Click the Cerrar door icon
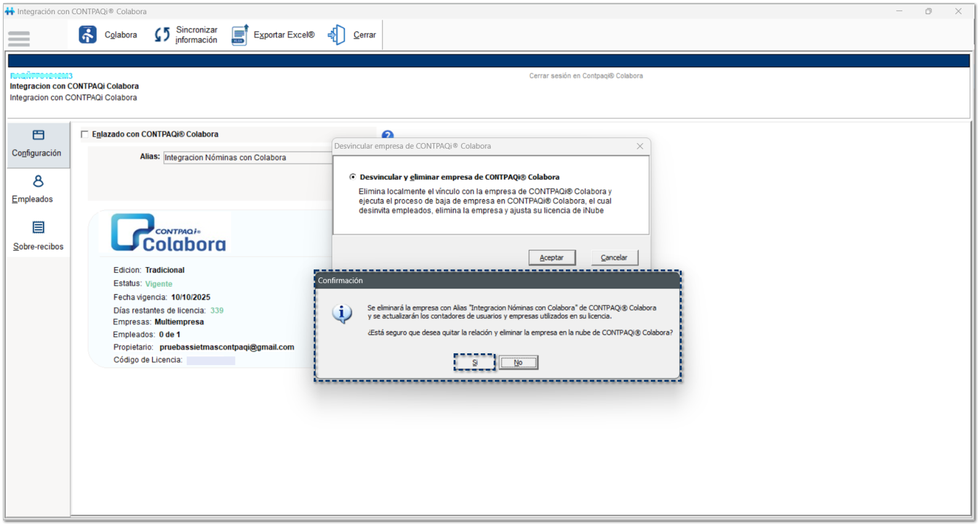Image resolution: width=980 pixels, height=526 pixels. point(337,35)
